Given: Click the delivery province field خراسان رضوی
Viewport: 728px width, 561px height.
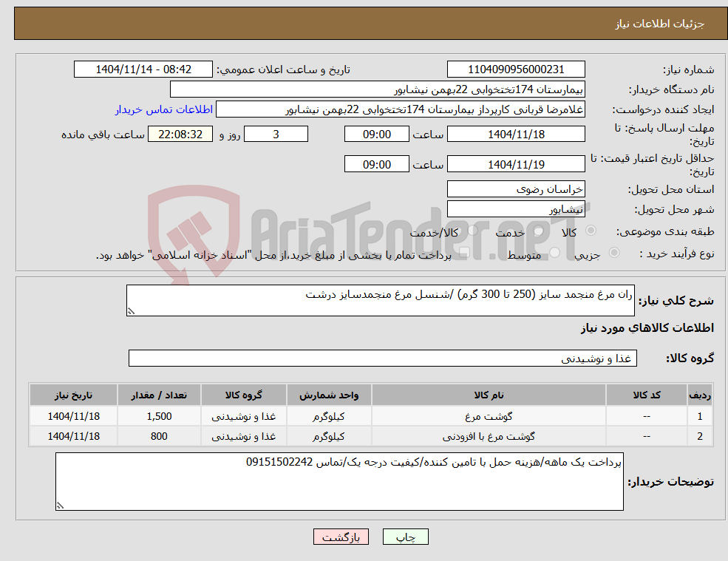Looking at the screenshot, I should (516, 189).
